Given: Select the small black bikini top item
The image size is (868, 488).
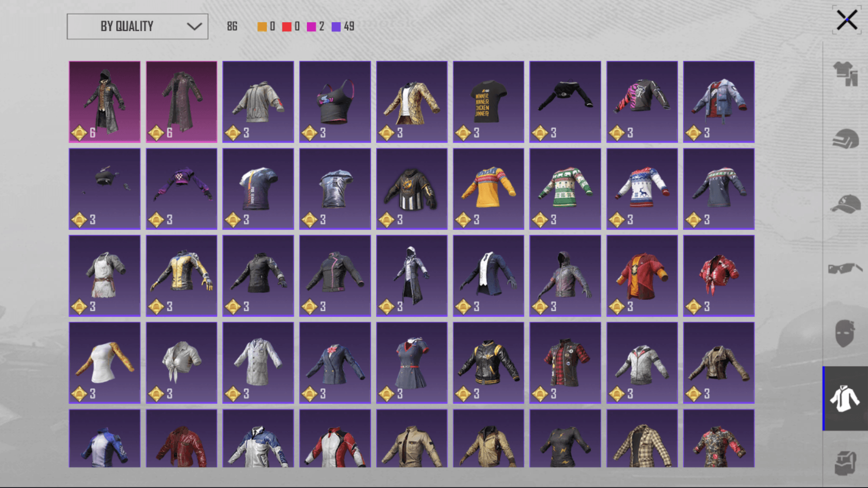Looking at the screenshot, I should tap(104, 189).
